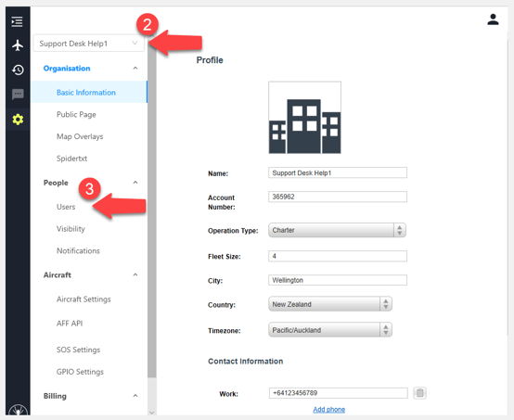Open the history clock icon
The height and width of the screenshot is (420, 514).
18,70
